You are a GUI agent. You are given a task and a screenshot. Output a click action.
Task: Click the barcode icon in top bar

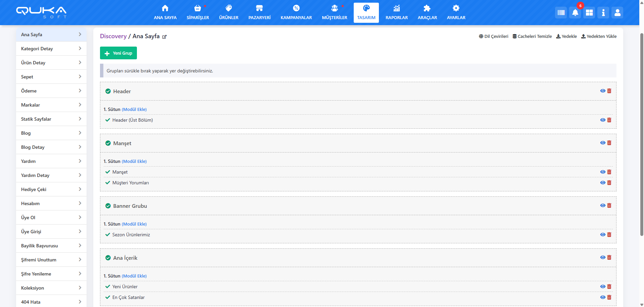(561, 13)
